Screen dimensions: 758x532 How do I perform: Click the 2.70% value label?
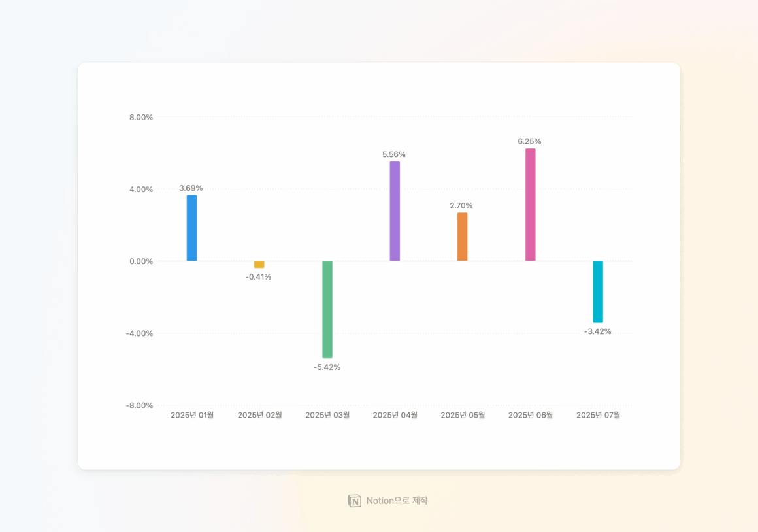point(461,205)
